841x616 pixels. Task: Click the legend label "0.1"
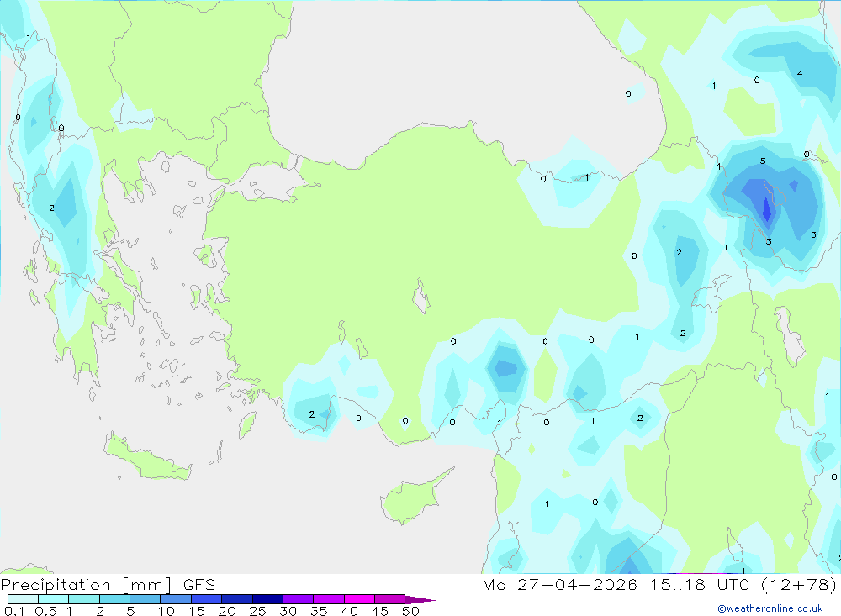pos(14,611)
